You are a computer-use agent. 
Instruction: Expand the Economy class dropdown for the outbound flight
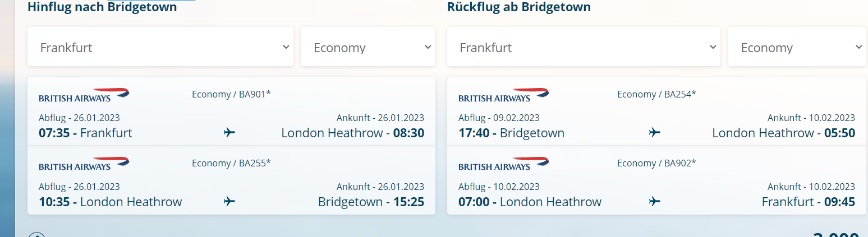(368, 47)
